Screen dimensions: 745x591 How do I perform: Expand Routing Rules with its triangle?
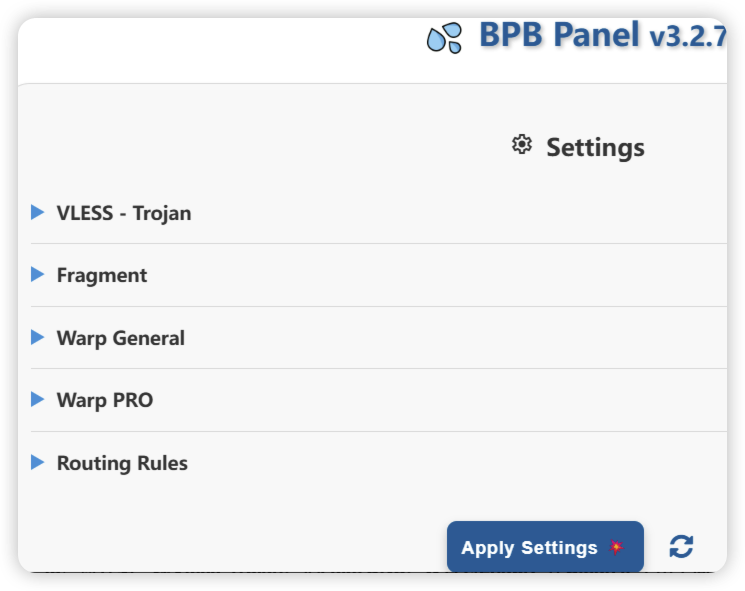tap(38, 462)
